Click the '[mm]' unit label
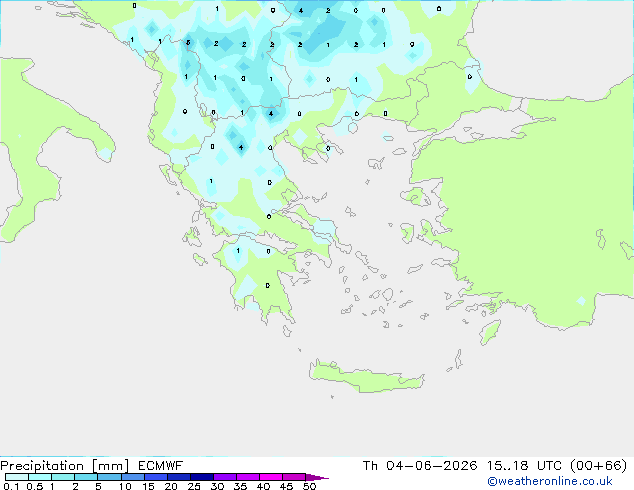 [110, 466]
